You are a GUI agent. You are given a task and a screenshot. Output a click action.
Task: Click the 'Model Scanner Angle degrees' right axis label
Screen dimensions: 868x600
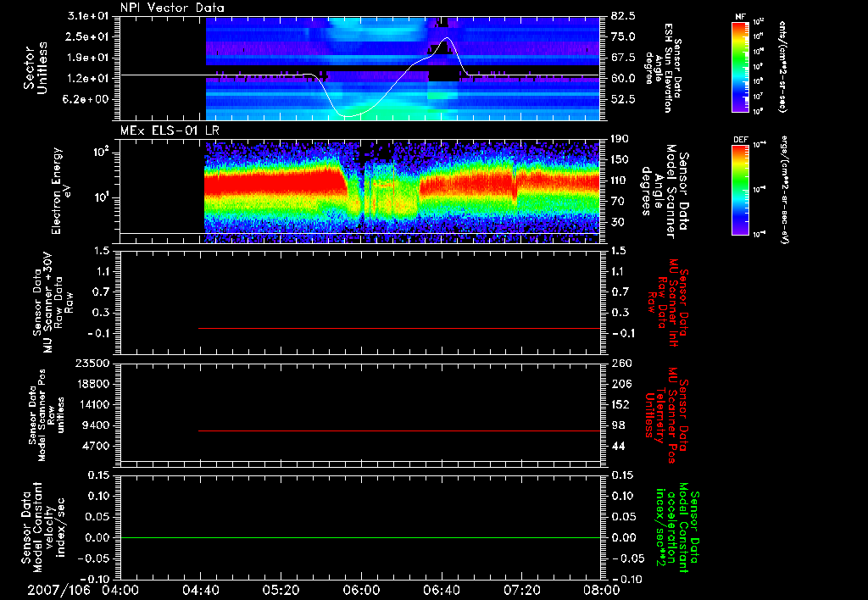click(665, 191)
